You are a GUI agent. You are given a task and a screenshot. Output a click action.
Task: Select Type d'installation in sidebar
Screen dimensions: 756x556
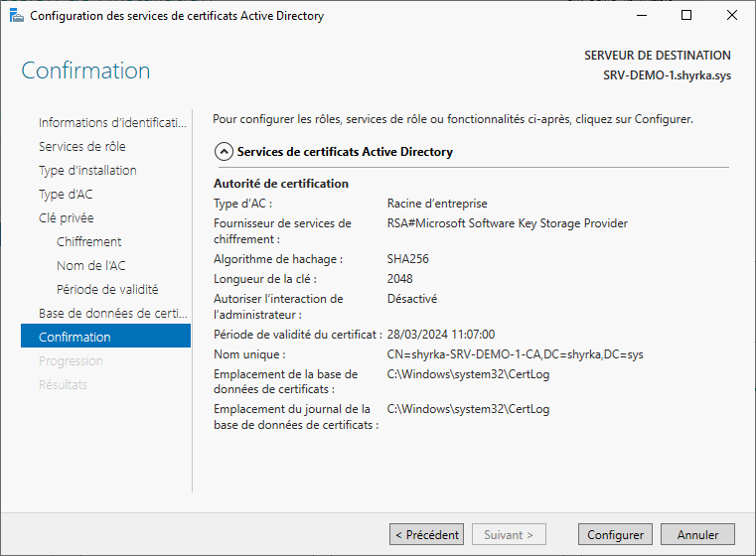87,171
